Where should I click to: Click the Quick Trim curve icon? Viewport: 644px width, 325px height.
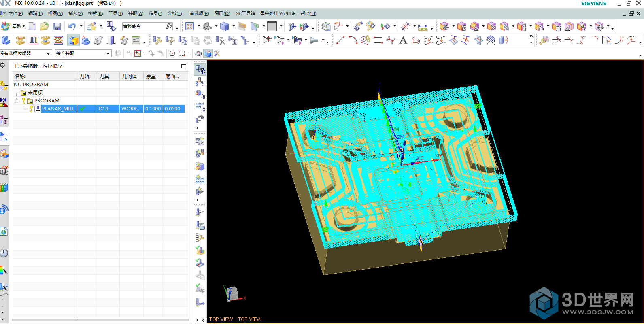pyautogui.click(x=557, y=40)
